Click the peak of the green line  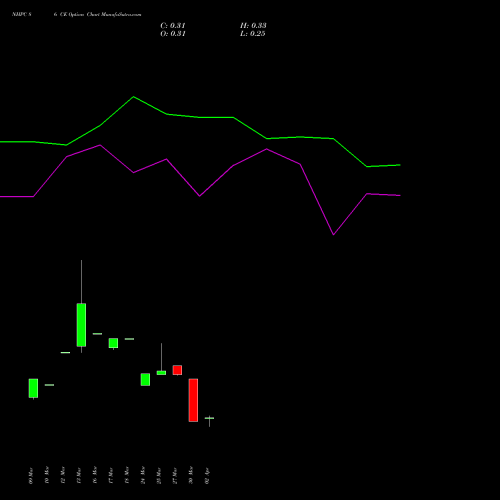tap(134, 97)
